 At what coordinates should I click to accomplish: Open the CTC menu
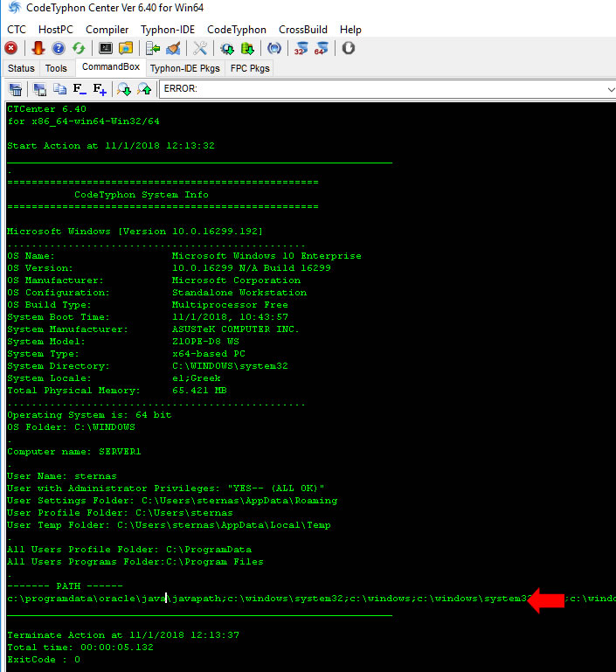[x=17, y=30]
